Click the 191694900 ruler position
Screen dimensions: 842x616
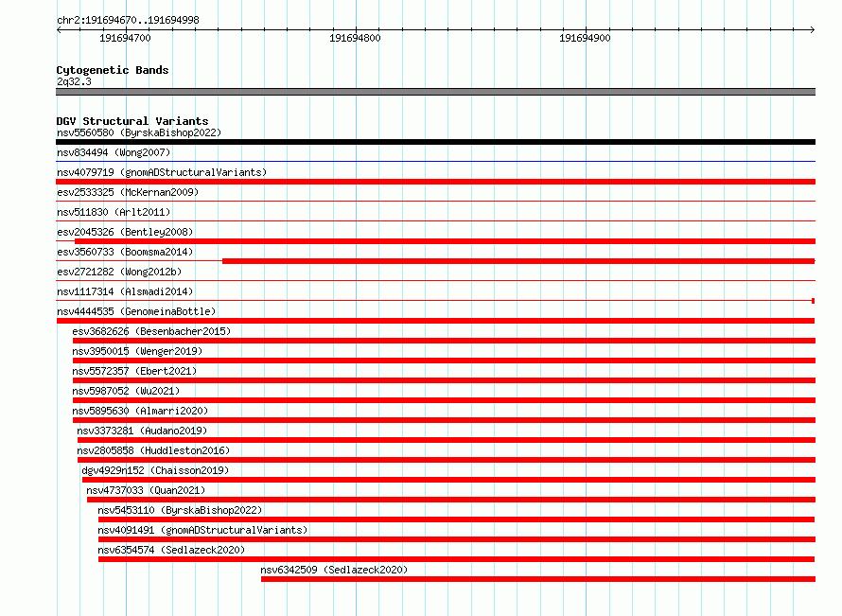[585, 38]
